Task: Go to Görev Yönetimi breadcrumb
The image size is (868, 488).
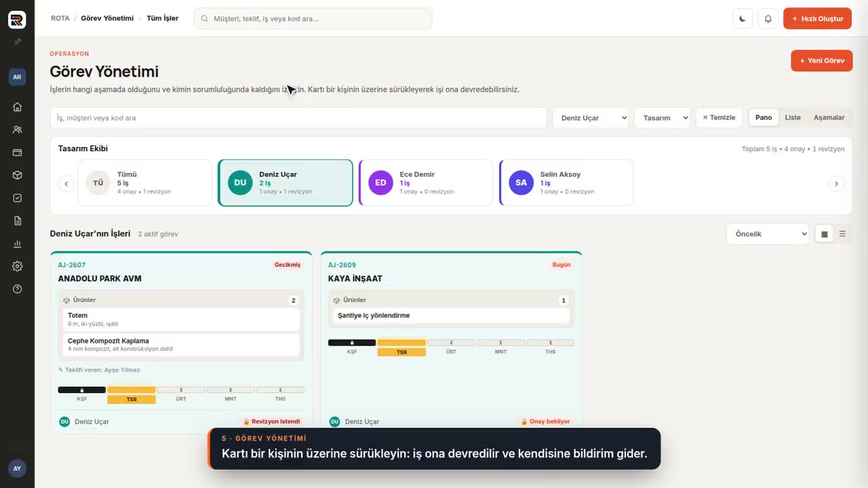Action: point(107,18)
